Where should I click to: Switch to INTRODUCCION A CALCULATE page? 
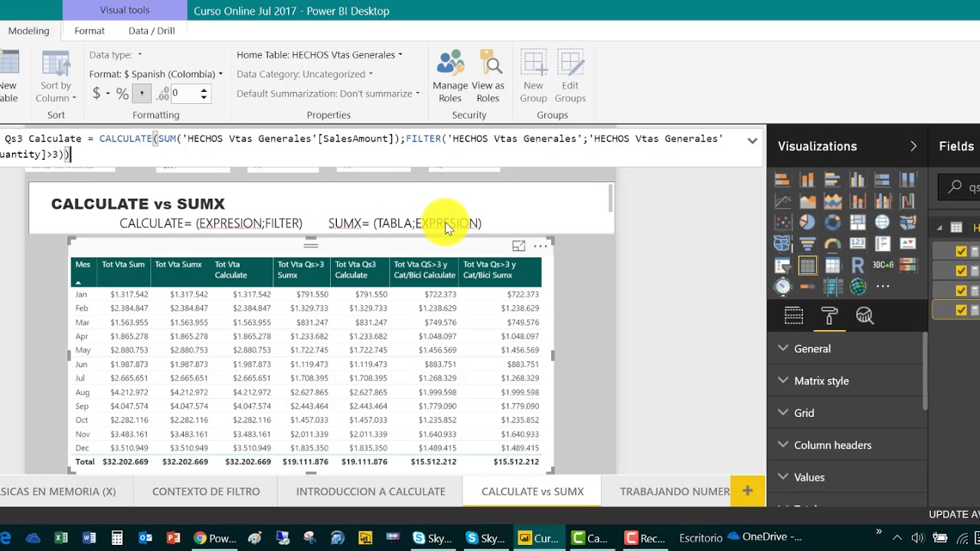point(371,491)
